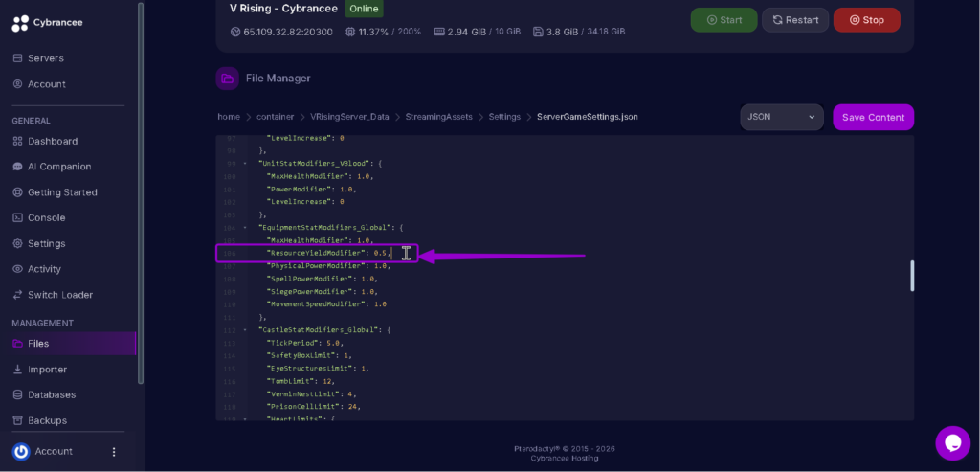Click the Backups archive icon
Image resolution: width=980 pixels, height=472 pixels.
(17, 420)
